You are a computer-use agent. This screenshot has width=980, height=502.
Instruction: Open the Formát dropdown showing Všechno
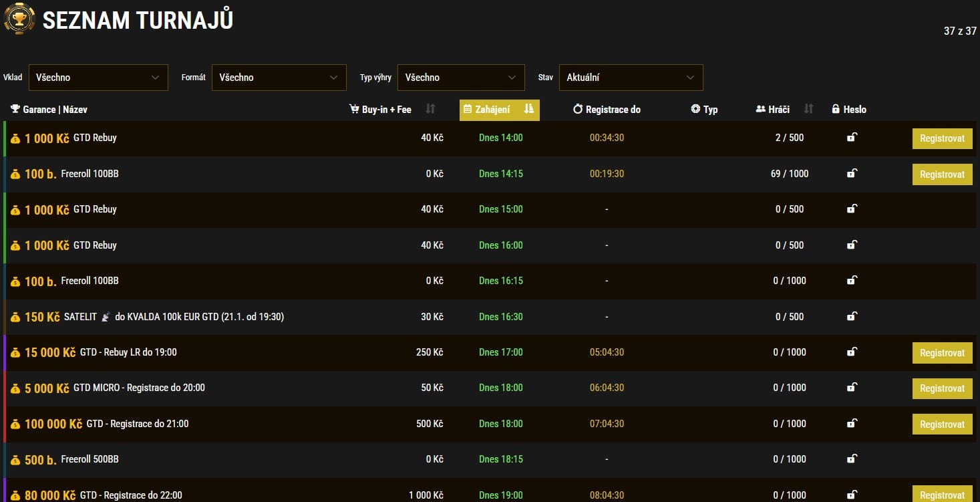pyautogui.click(x=279, y=78)
